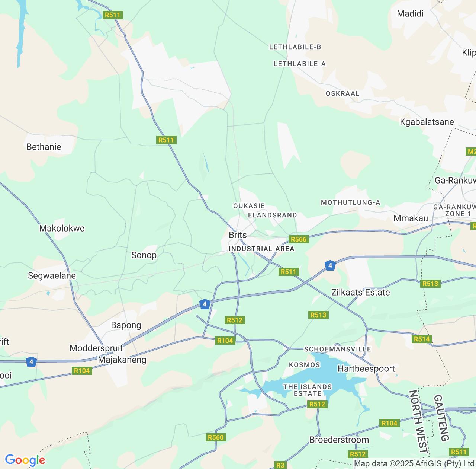Screen dimensions: 476x469
Task: Click the N4 highway shield near Zilkaats Estate
Action: 330,265
